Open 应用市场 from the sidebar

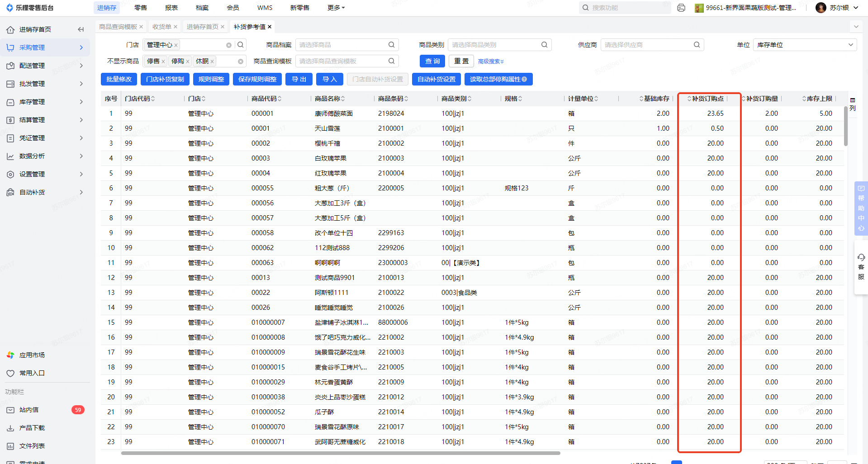(x=32, y=355)
